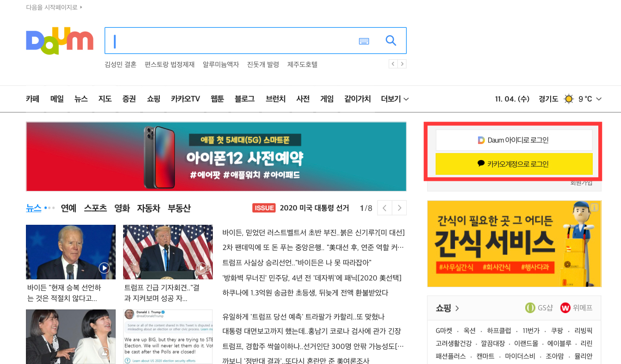The image size is (621, 364).
Task: Click the GS샵 logo icon
Action: [530, 308]
